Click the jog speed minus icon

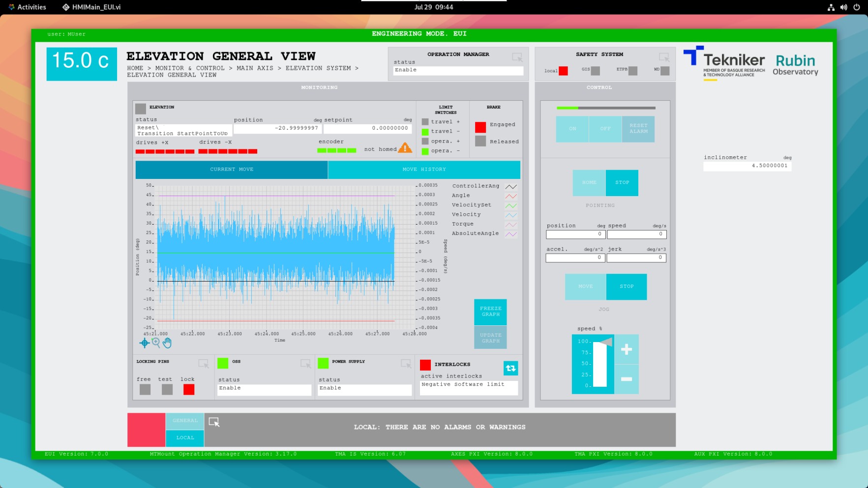pyautogui.click(x=627, y=379)
